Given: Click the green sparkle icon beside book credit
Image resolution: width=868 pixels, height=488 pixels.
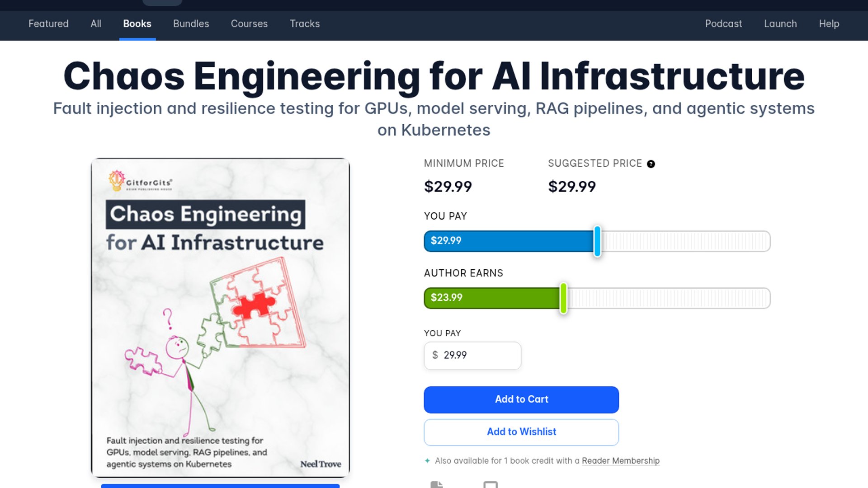Looking at the screenshot, I should tap(427, 461).
